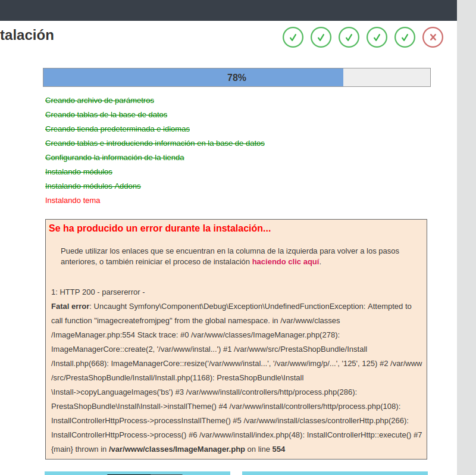Click the second green checkmark step icon
The image size is (476, 475).
coord(321,37)
